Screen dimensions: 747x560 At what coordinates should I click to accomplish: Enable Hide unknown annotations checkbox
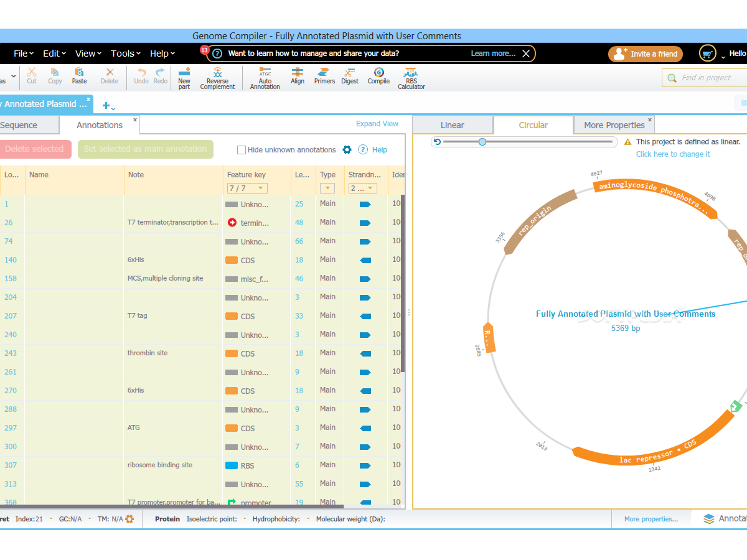tap(242, 150)
